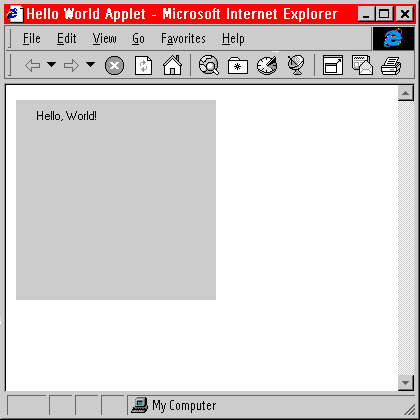Open the Favorites menu

[183, 39]
